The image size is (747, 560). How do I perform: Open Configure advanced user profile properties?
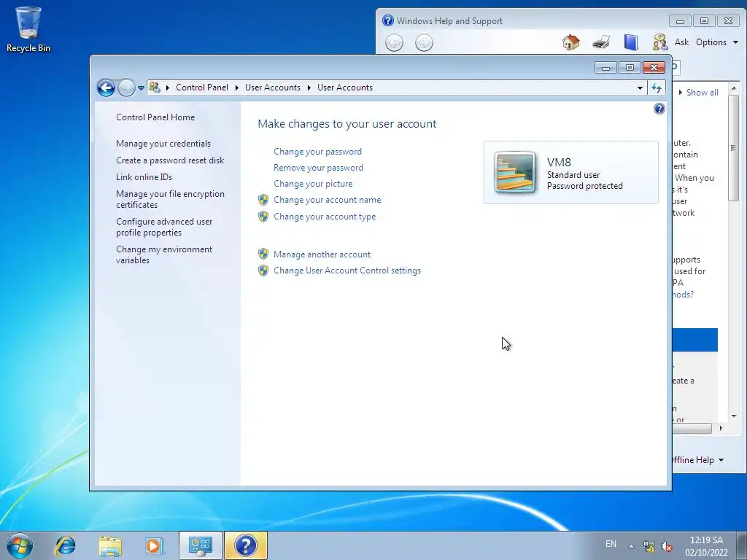point(164,227)
